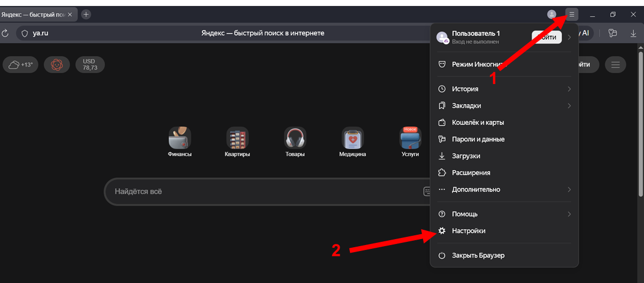This screenshot has width=644, height=283.
Task: Open the browser hamburger menu button
Action: [571, 14]
